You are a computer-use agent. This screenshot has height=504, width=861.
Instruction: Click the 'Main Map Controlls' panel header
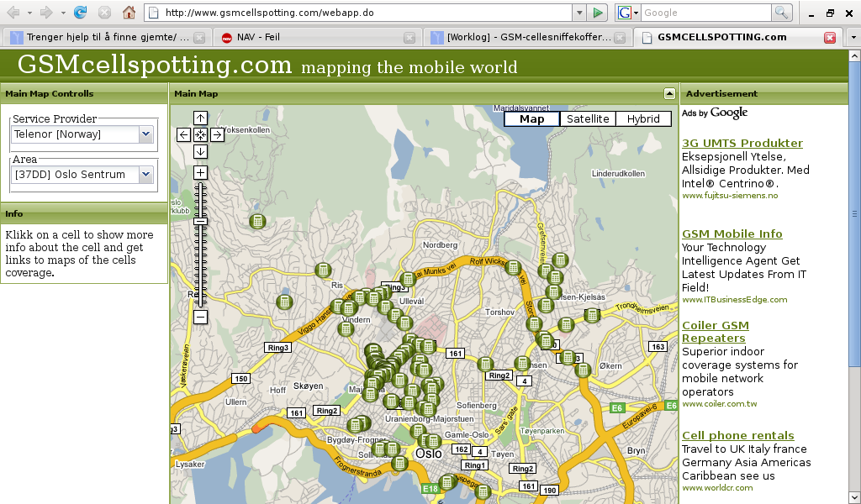coord(84,94)
